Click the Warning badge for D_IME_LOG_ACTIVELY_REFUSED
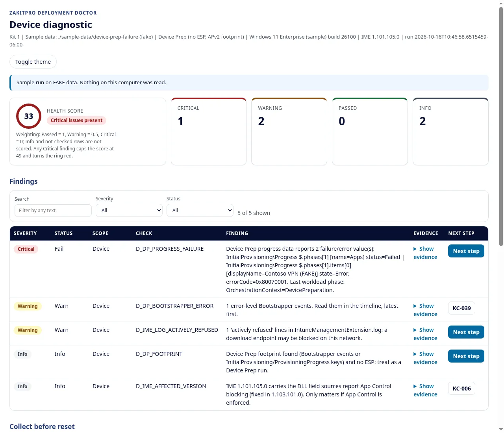Viewport: 504px width, 433px height. coord(28,330)
